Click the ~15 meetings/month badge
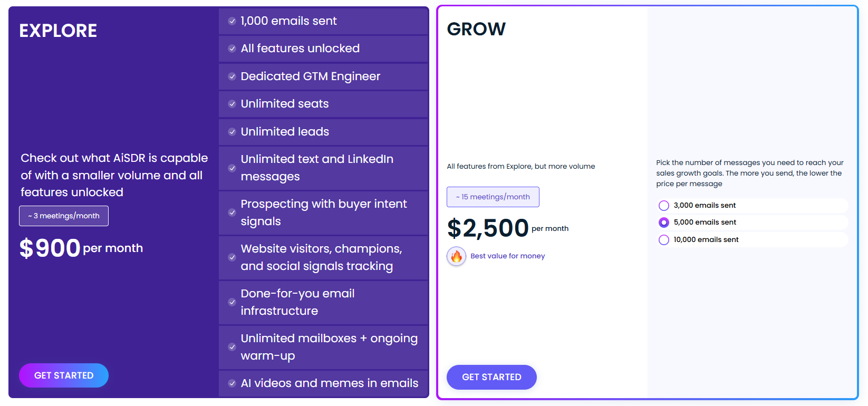Viewport: 868px width, 406px height. pos(493,197)
